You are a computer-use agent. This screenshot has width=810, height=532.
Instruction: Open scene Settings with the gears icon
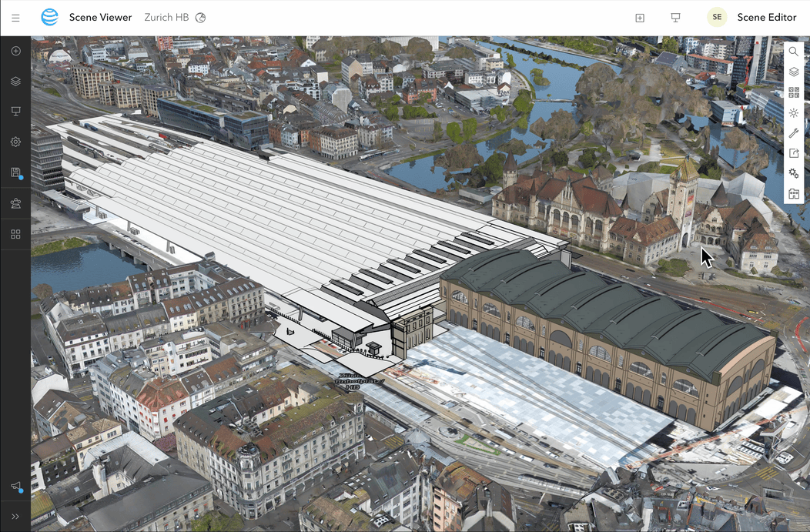click(794, 173)
